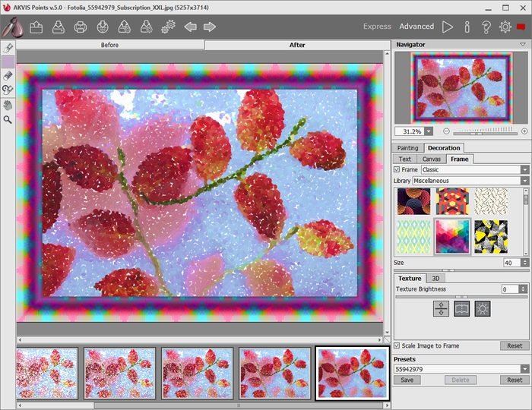Activate the Zoom magnifier tool
The image size is (532, 410).
(x=8, y=119)
